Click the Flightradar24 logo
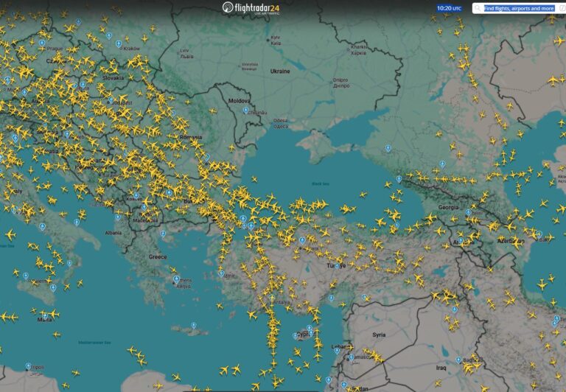Screen dimensions: 566x392 [251, 7]
